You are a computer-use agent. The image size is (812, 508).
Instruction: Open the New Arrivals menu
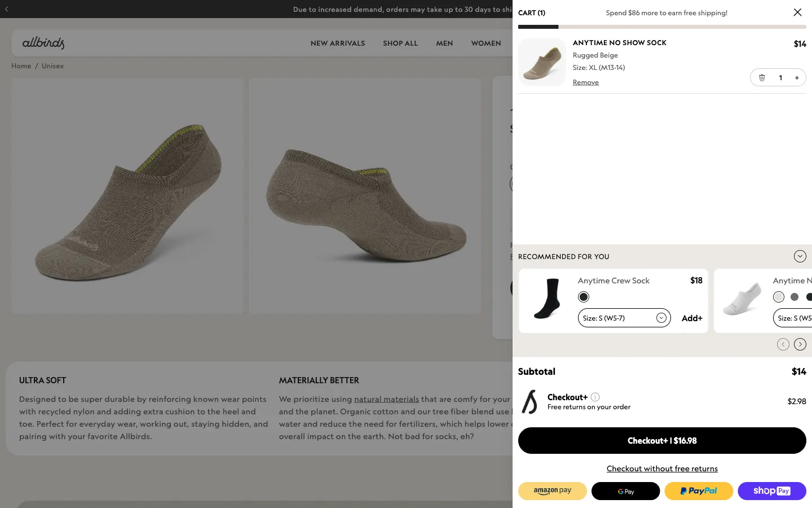point(338,43)
